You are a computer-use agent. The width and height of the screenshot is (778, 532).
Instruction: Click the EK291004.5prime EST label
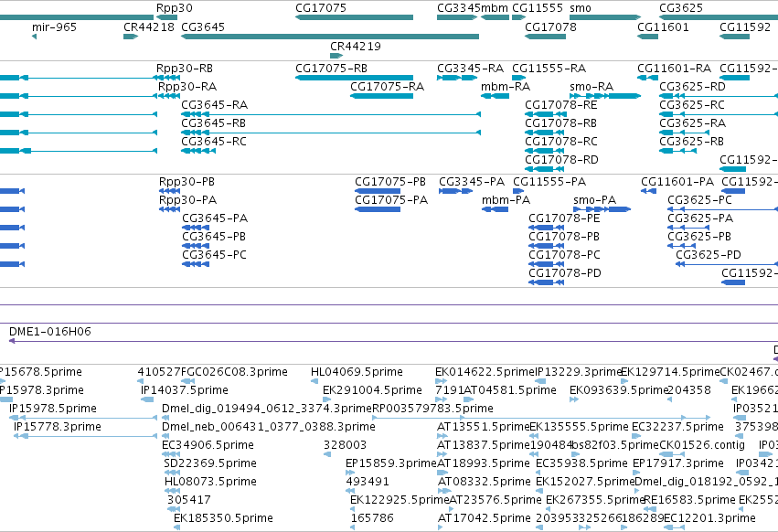[x=372, y=390]
